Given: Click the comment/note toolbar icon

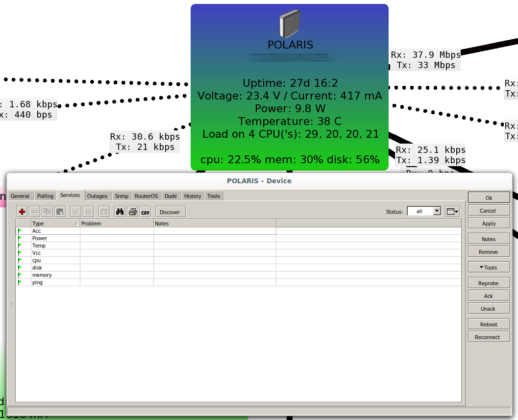Looking at the screenshot, I should pyautogui.click(x=104, y=212).
